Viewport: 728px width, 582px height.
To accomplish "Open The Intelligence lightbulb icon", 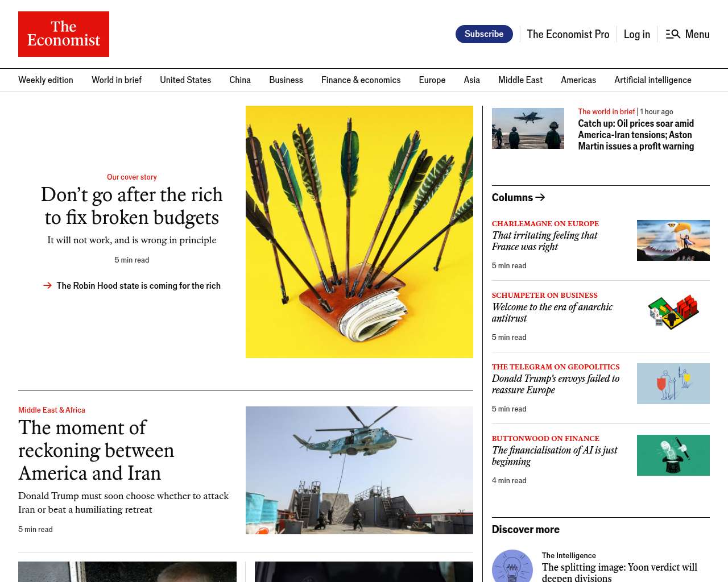I will coord(512,566).
